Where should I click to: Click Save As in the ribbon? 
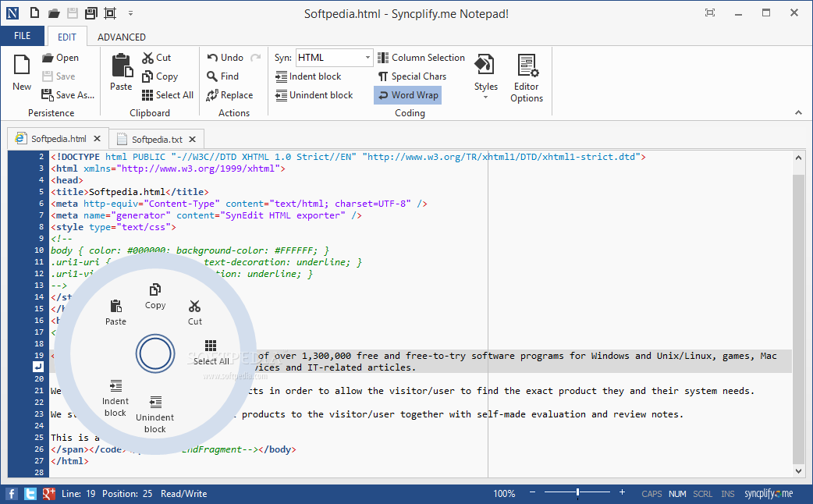coord(68,95)
